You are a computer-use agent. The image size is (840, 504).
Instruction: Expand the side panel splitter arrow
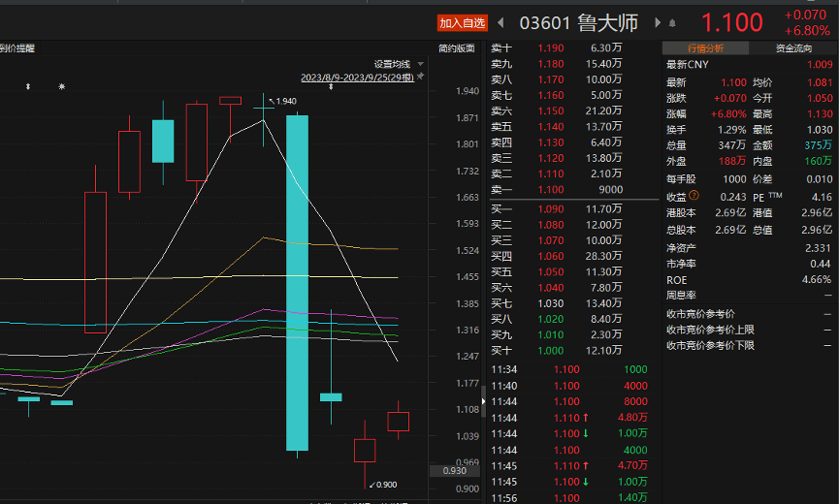[x=483, y=401]
